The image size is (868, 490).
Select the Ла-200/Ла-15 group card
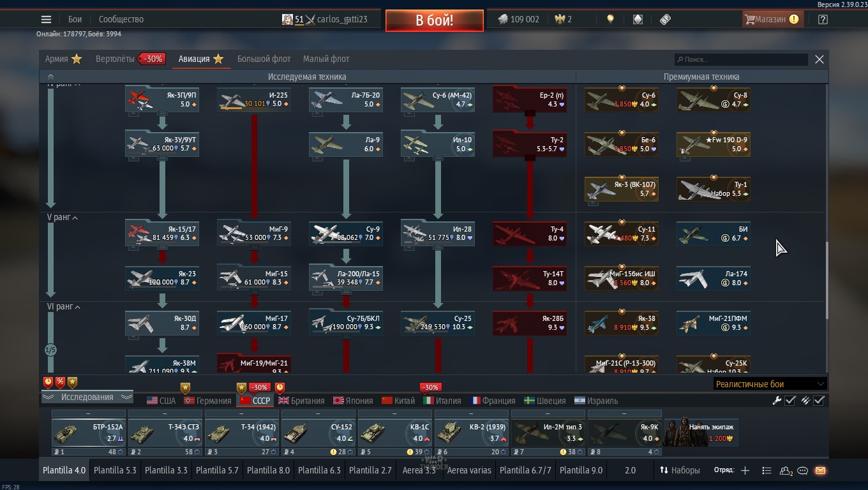pos(346,278)
